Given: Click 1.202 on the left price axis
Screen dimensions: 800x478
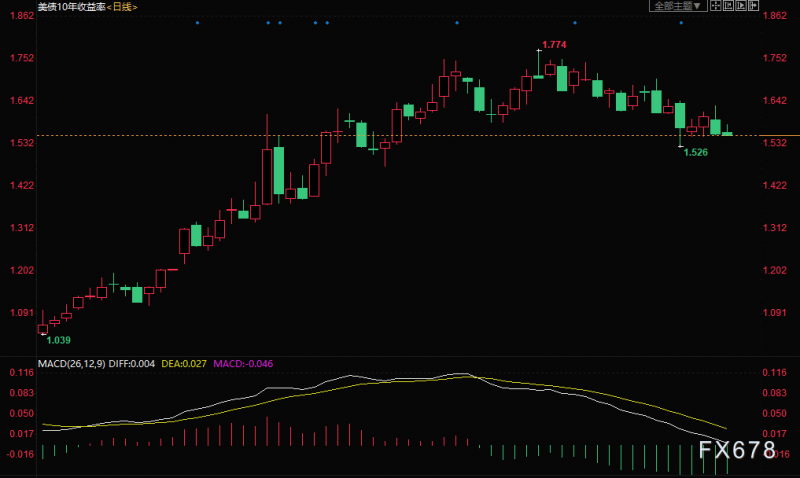Looking at the screenshot, I should point(22,270).
